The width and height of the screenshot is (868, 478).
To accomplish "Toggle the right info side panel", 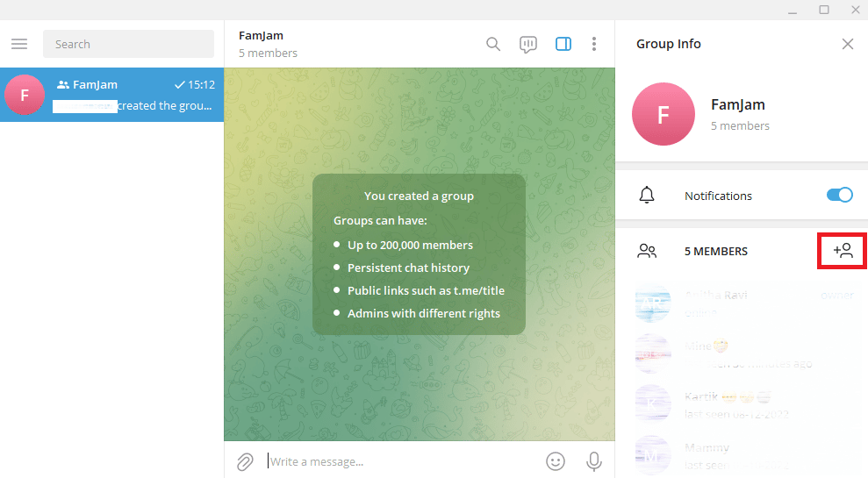I will click(563, 44).
